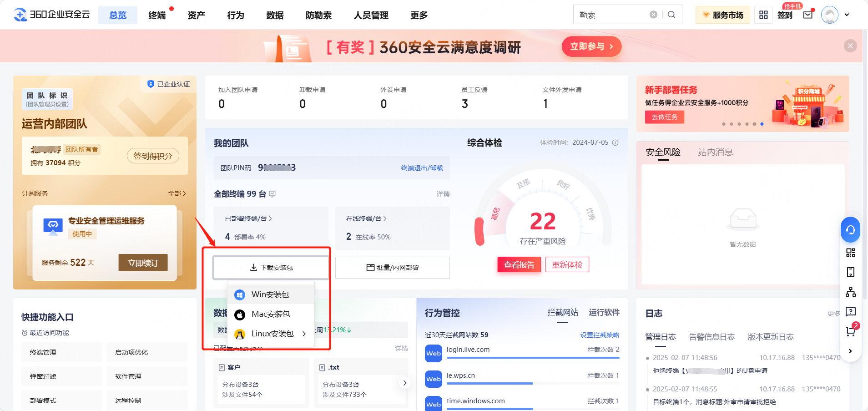Click 详情 link beside 全部终端

[x=443, y=194]
